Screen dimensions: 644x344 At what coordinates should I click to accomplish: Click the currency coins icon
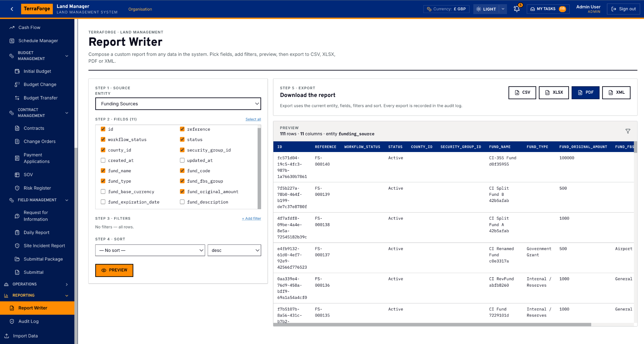(x=429, y=9)
